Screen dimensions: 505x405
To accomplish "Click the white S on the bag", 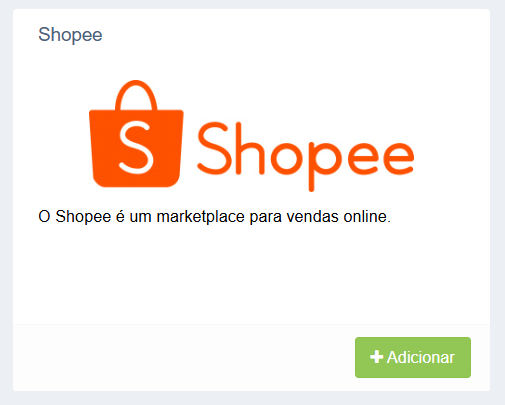I will 136,148.
